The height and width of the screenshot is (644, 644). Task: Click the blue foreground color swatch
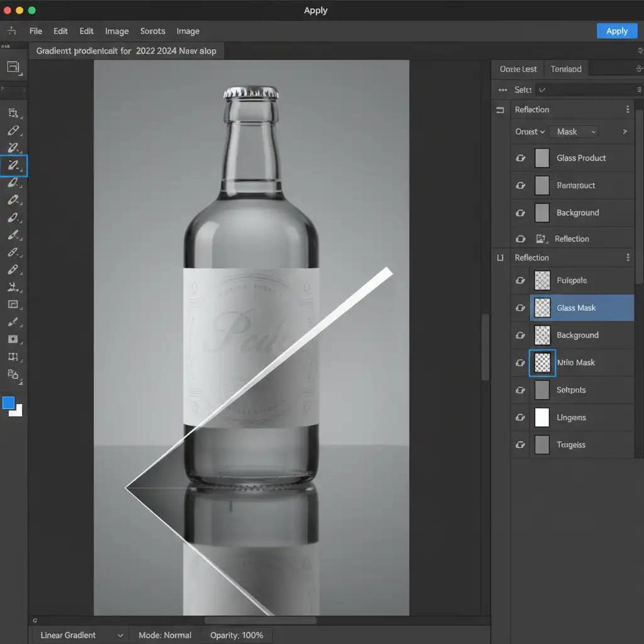coord(9,402)
